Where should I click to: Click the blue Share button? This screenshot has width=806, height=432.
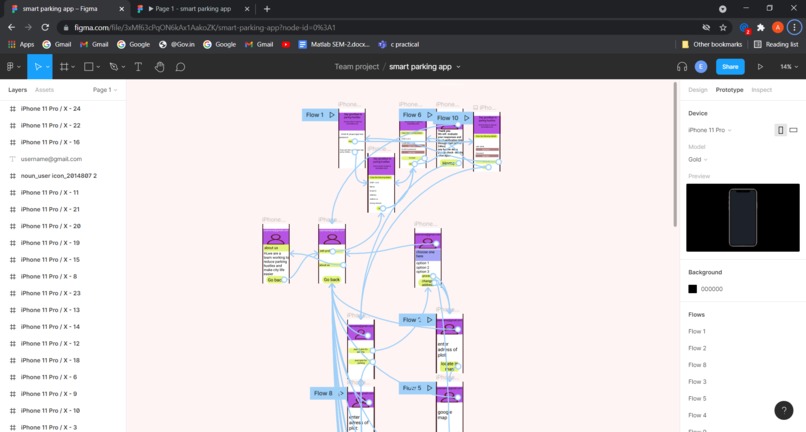(x=730, y=67)
